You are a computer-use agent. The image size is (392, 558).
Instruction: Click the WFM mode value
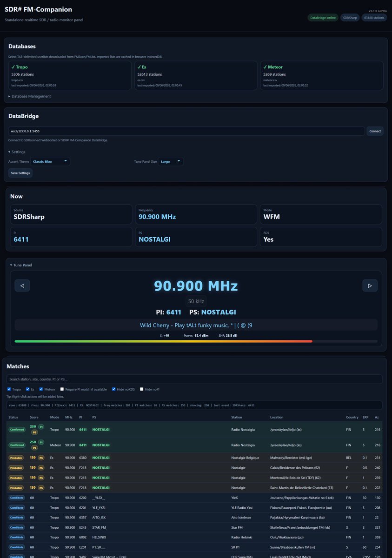coord(271,217)
